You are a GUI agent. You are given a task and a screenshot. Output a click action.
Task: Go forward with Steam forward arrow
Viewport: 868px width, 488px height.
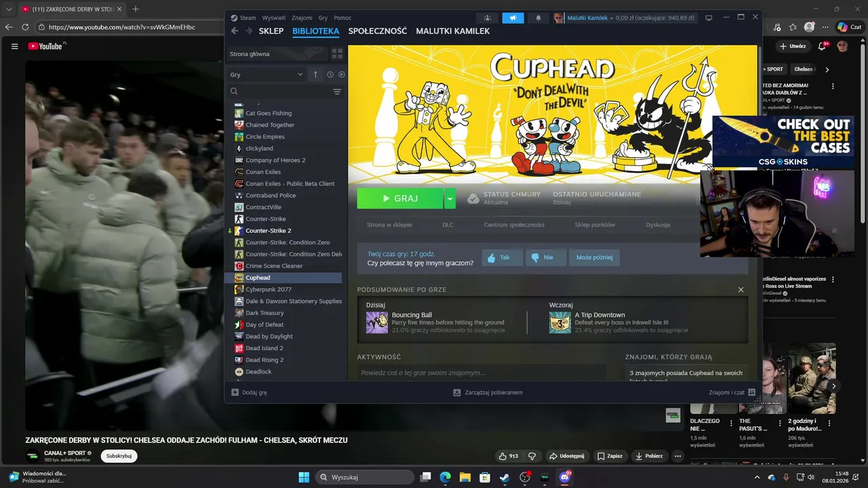249,31
